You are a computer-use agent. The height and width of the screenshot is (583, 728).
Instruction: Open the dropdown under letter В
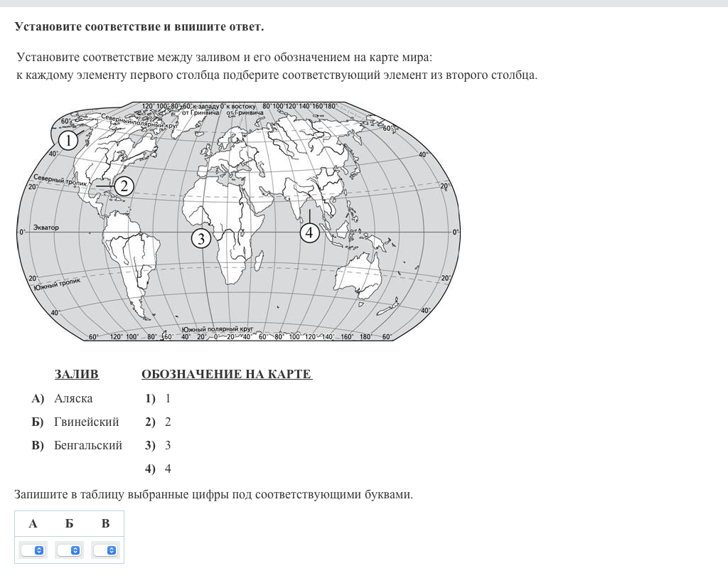pos(105,550)
